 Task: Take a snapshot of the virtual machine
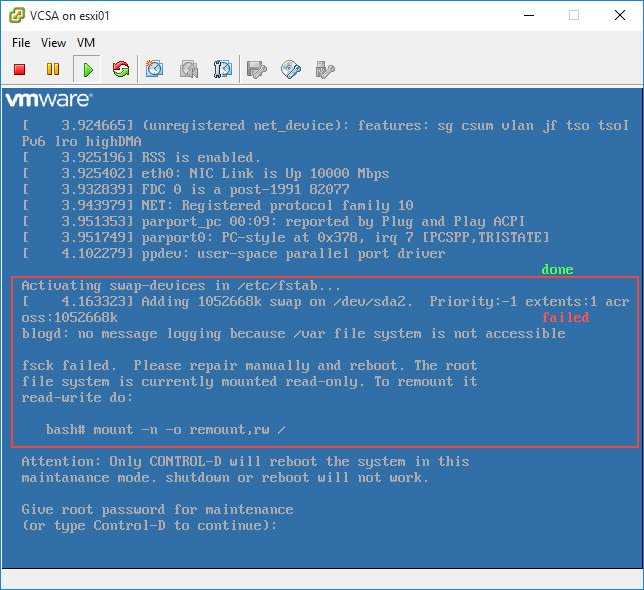155,69
